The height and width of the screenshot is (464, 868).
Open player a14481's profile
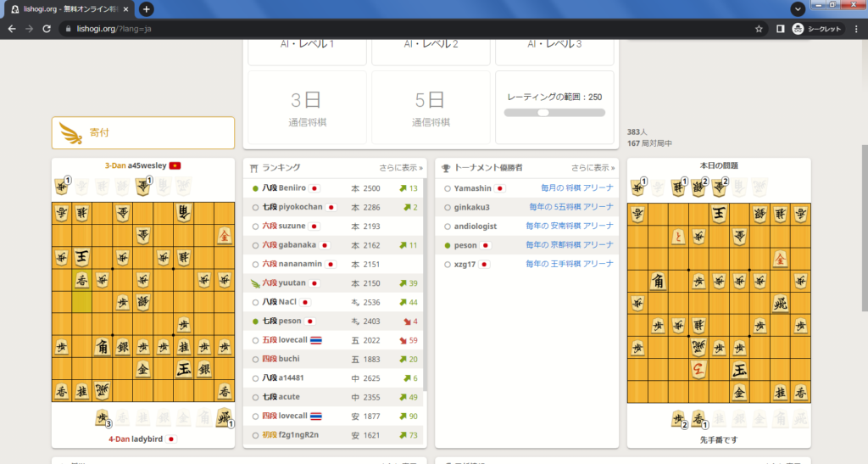pos(283,377)
